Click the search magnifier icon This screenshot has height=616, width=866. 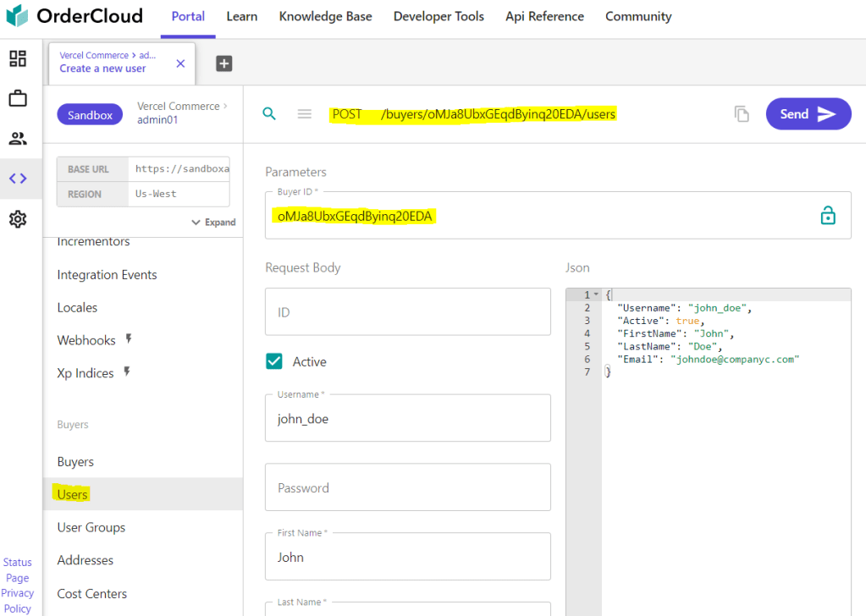click(x=269, y=113)
